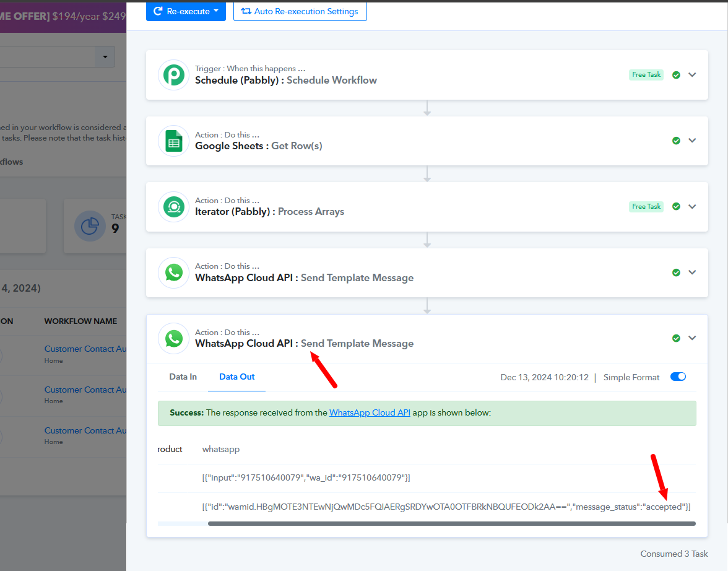Viewport: 728px width, 571px height.
Task: Click the Schedule (Pabbly) : Schedule Workflow title
Action: (x=286, y=81)
